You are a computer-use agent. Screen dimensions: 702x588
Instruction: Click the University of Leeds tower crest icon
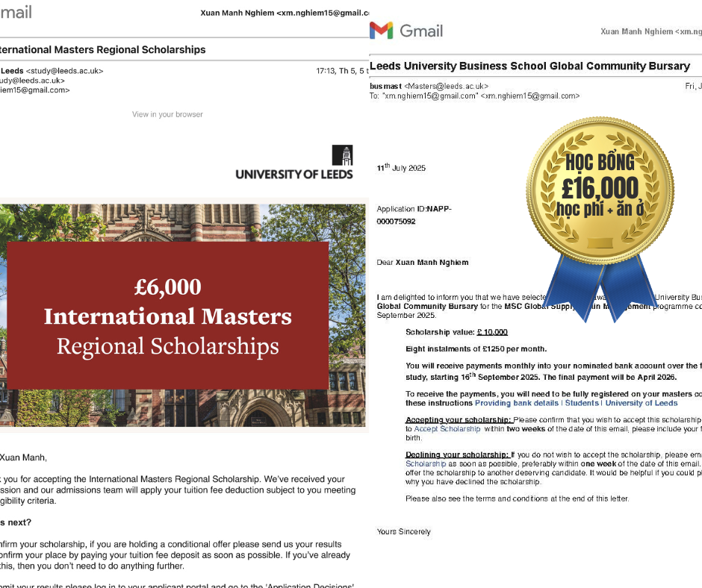pyautogui.click(x=343, y=155)
